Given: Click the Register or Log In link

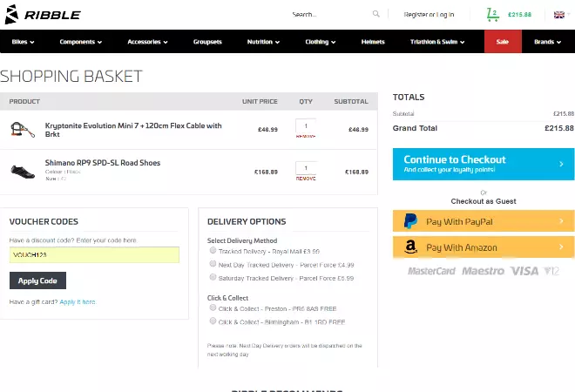Looking at the screenshot, I should [429, 14].
